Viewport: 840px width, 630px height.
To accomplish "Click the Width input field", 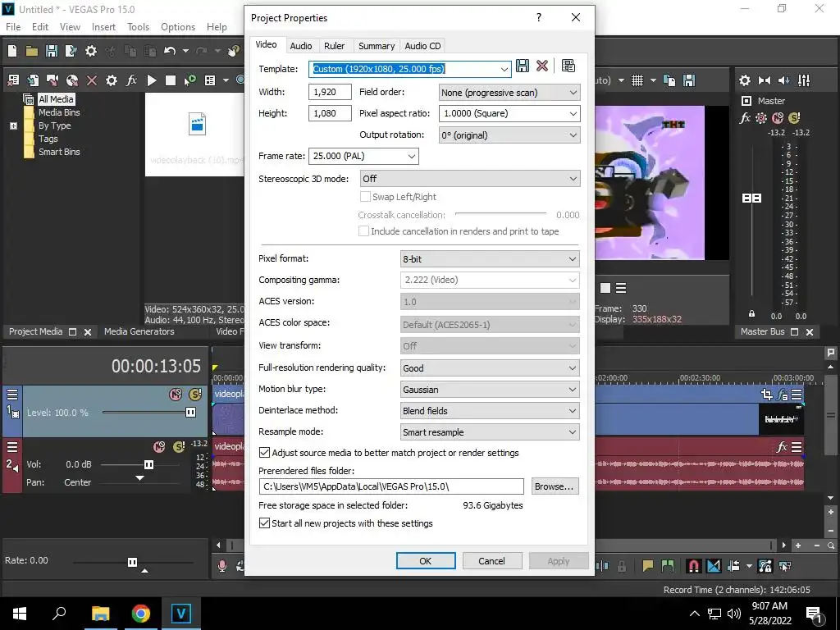I will click(330, 92).
